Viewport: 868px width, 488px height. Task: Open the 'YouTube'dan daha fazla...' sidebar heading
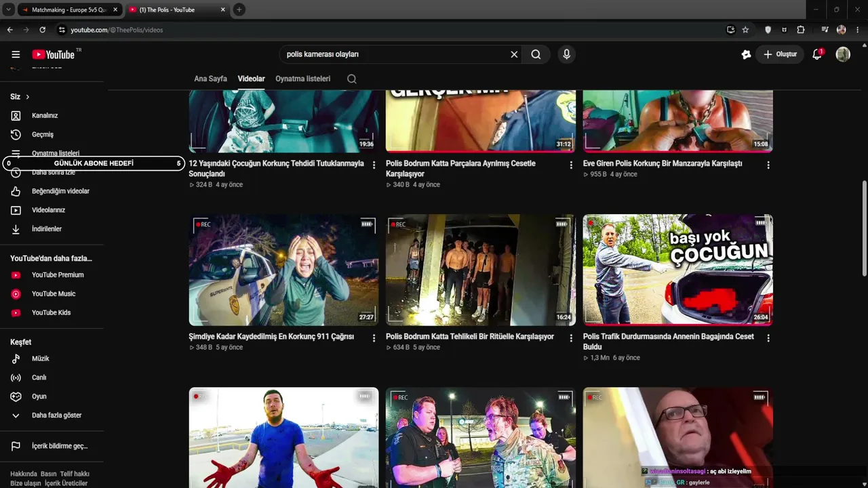coord(51,258)
